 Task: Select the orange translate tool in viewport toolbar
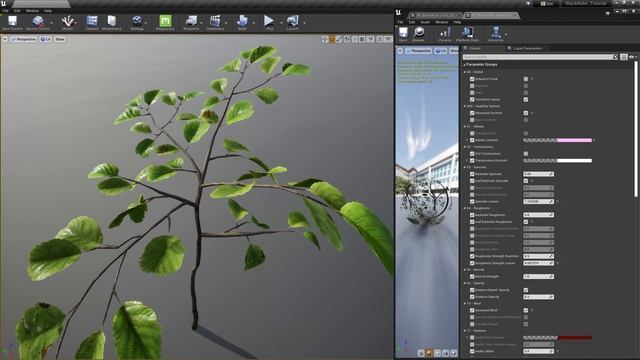(332, 39)
